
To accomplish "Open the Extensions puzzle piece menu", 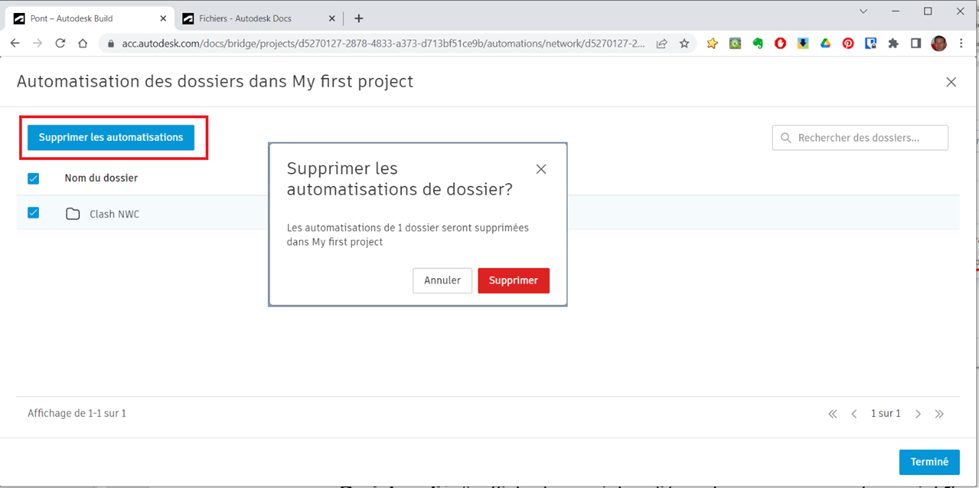I will [x=893, y=44].
